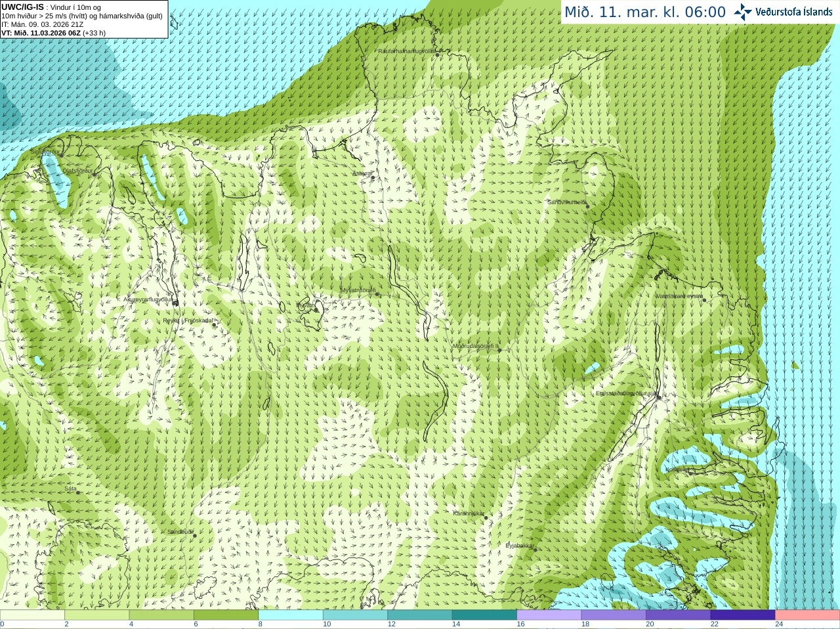This screenshot has width=840, height=629.
Task: Select the Raufarhafnarflugvöllur station marker
Action: point(438,55)
